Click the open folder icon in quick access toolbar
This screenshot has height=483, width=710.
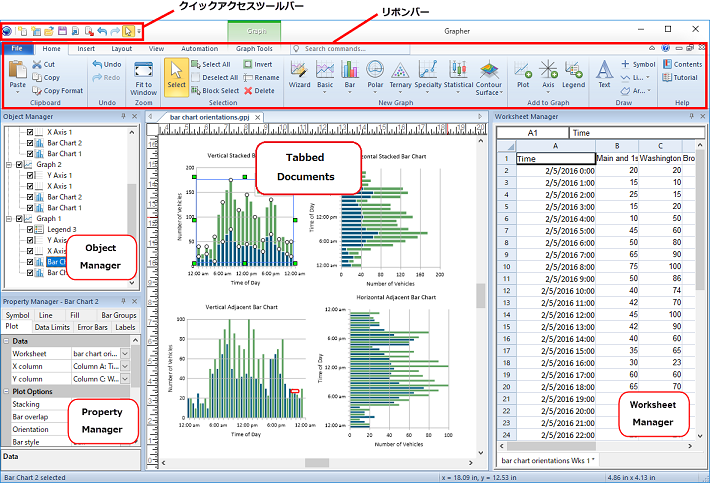tap(49, 31)
